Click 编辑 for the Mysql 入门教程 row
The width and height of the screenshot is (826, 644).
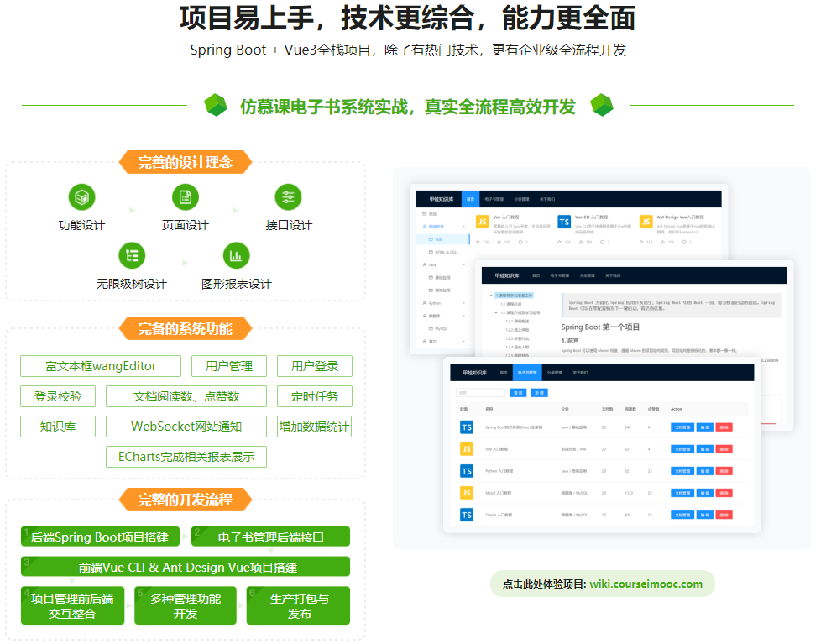pos(703,492)
